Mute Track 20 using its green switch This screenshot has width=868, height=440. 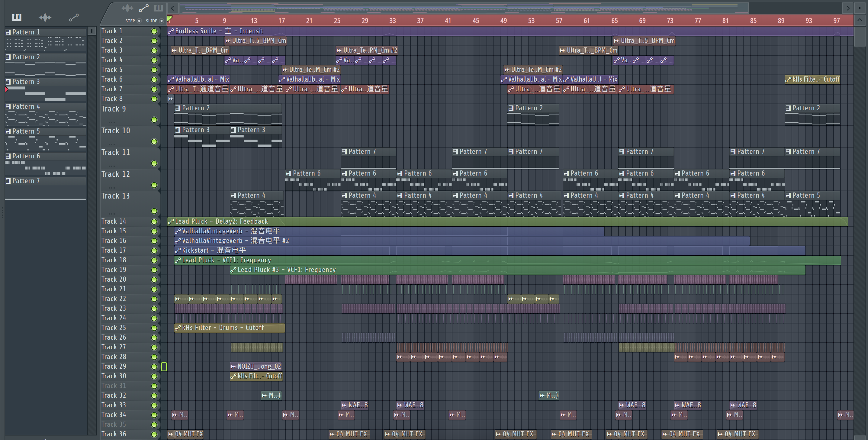point(154,280)
